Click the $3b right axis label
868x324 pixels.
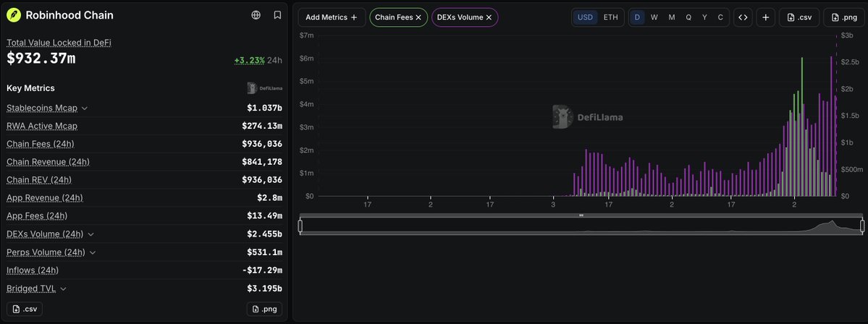click(x=846, y=35)
